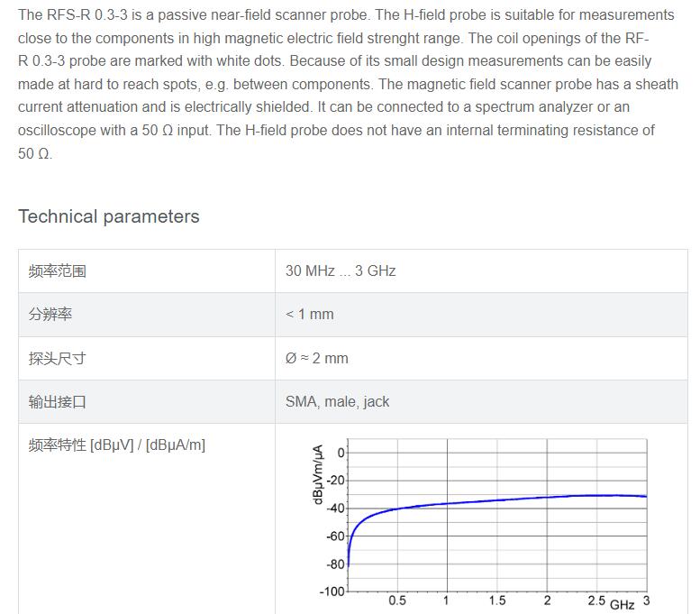Click the Technical parameters heading

[108, 216]
